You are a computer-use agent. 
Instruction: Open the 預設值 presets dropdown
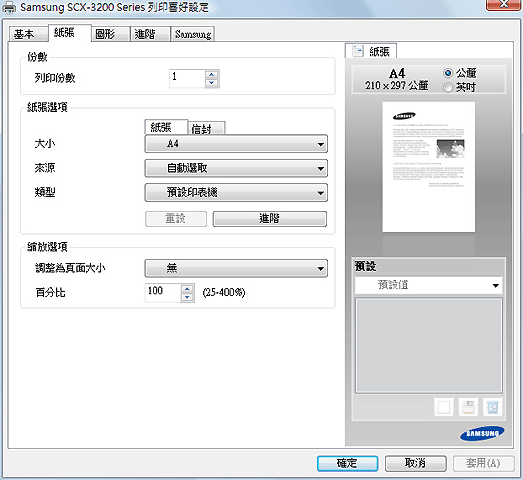pyautogui.click(x=429, y=285)
